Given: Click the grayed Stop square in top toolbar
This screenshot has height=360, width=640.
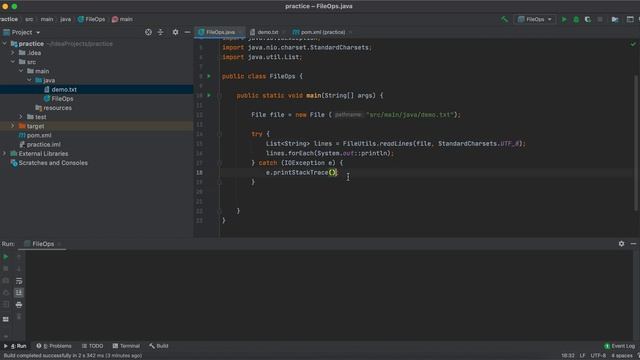Looking at the screenshot, I should point(600,19).
